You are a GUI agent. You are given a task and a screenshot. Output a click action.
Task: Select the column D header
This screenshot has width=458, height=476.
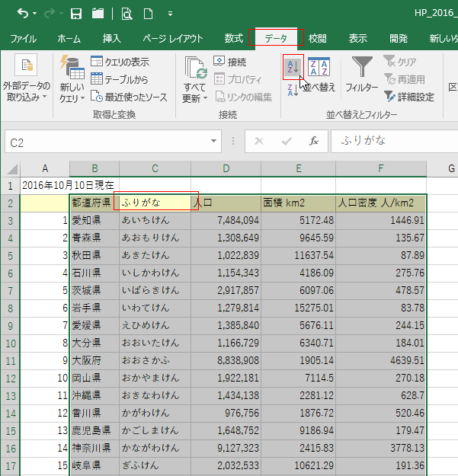tap(226, 168)
